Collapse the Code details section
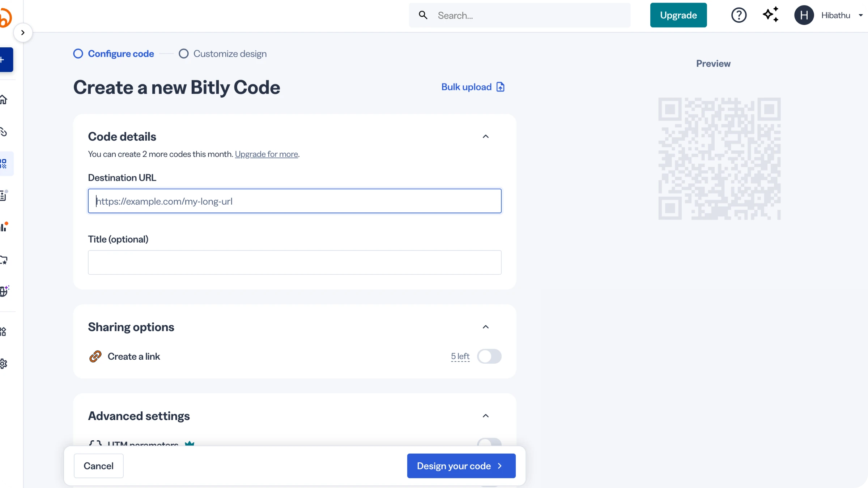This screenshot has width=868, height=488. click(x=486, y=137)
